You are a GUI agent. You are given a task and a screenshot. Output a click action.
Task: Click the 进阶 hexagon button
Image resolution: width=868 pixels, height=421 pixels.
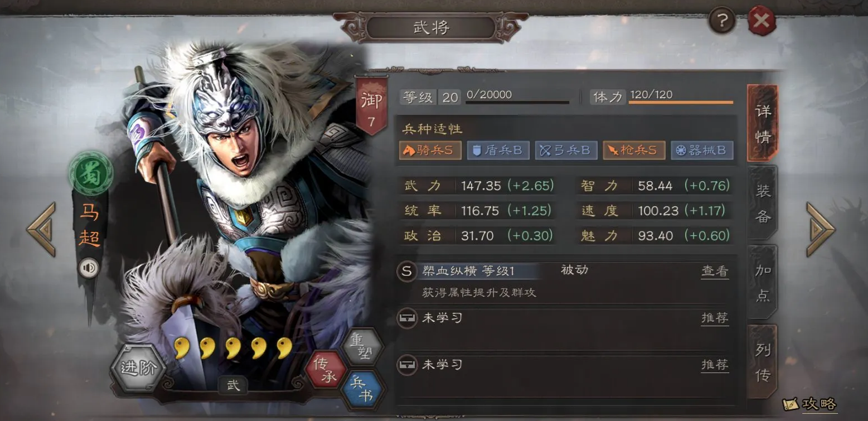tap(137, 369)
